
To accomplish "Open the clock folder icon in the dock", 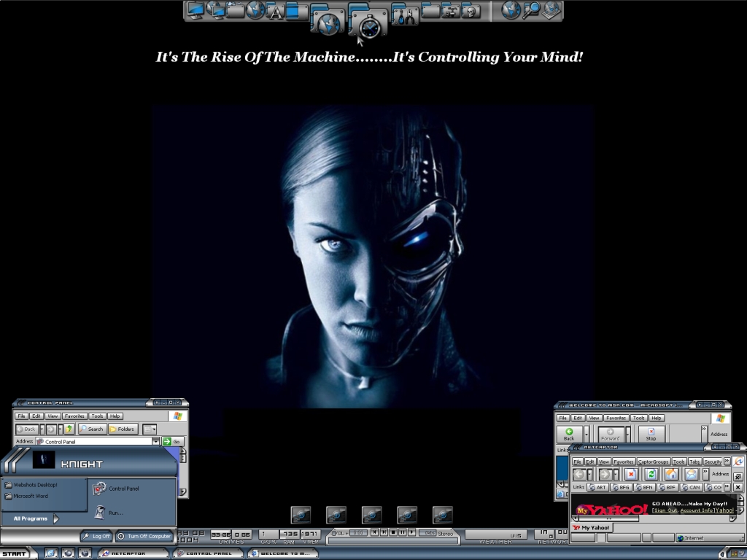I will (x=369, y=25).
